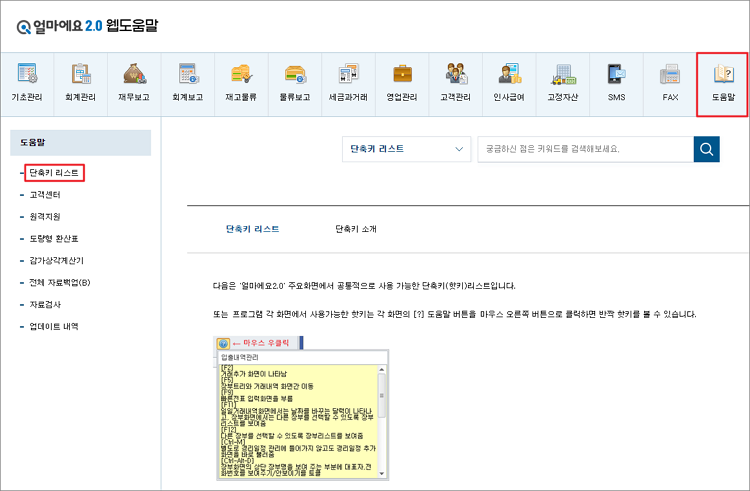Open 전체 자료백업(B) in the sidebar

click(60, 283)
